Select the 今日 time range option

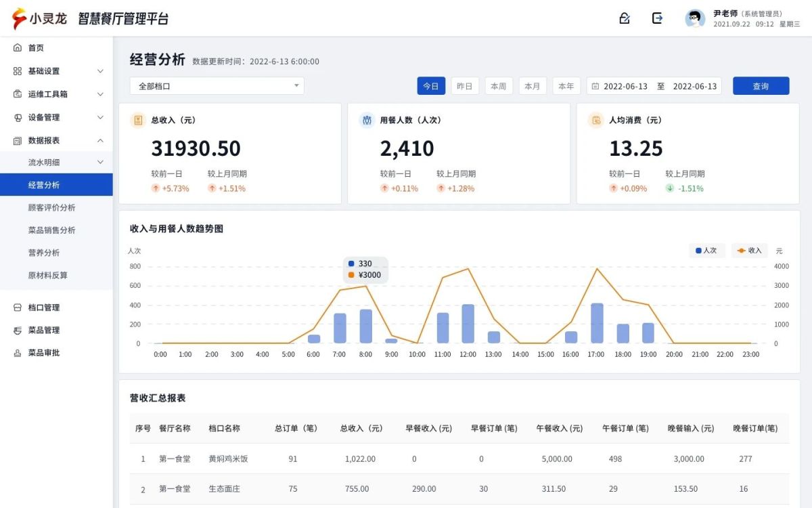tap(431, 86)
